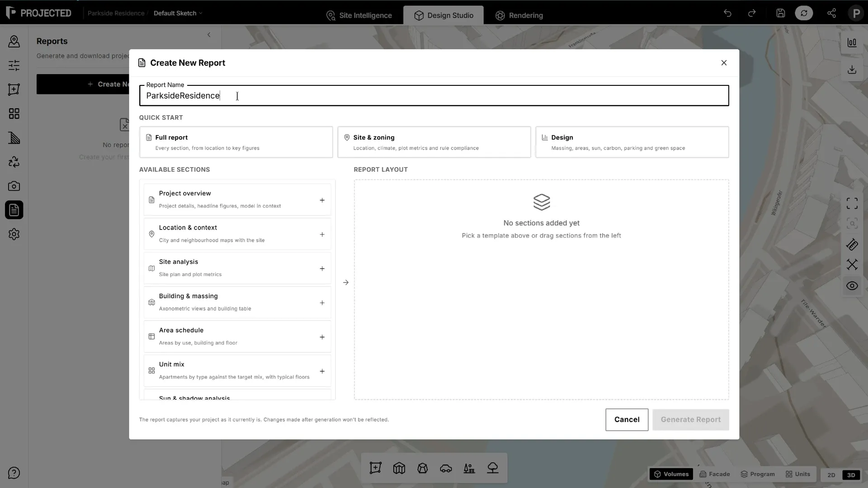
Task: Open the sliders parameters sidebar icon
Action: coord(14,65)
